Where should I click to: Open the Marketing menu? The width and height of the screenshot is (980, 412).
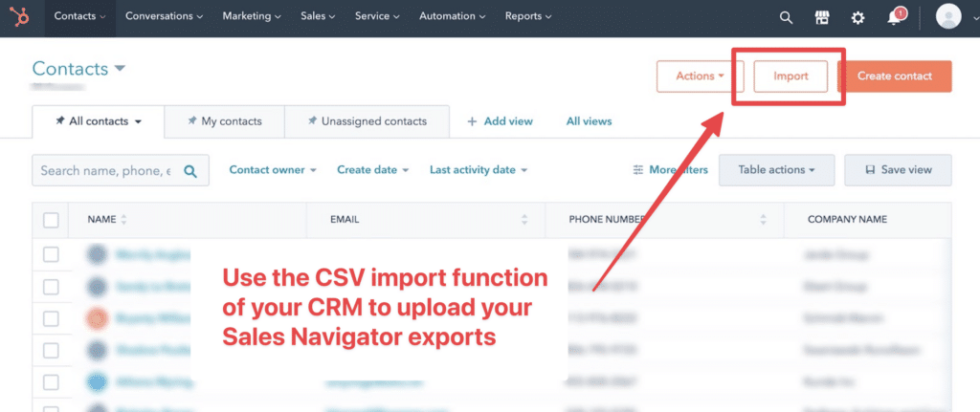point(252,17)
